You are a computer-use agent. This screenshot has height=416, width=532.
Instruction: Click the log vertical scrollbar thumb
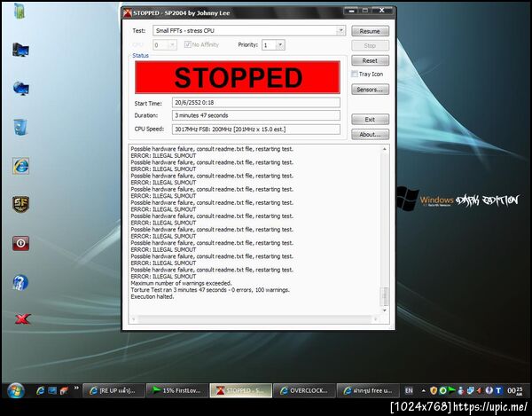coord(385,296)
